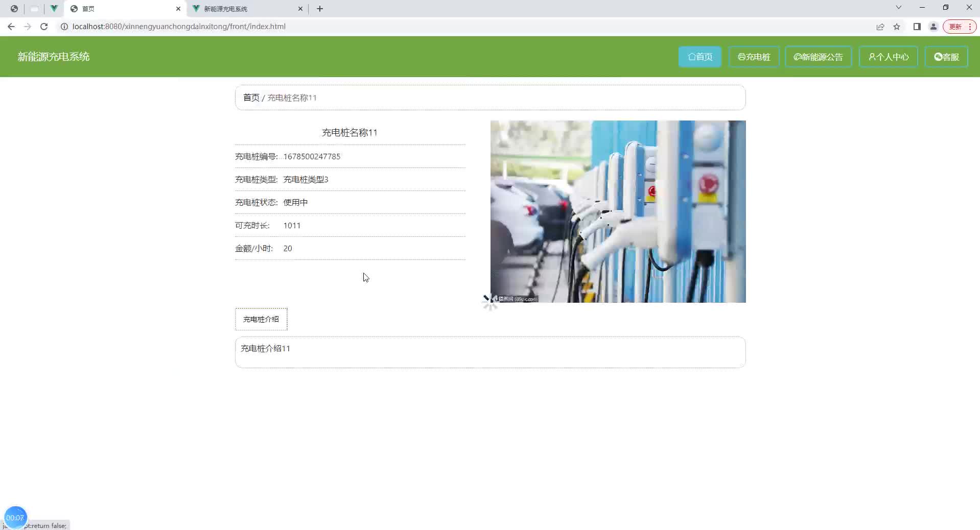980x530 pixels.
Task: Click the 充电桩编号 value 1678500247785
Action: 312,157
